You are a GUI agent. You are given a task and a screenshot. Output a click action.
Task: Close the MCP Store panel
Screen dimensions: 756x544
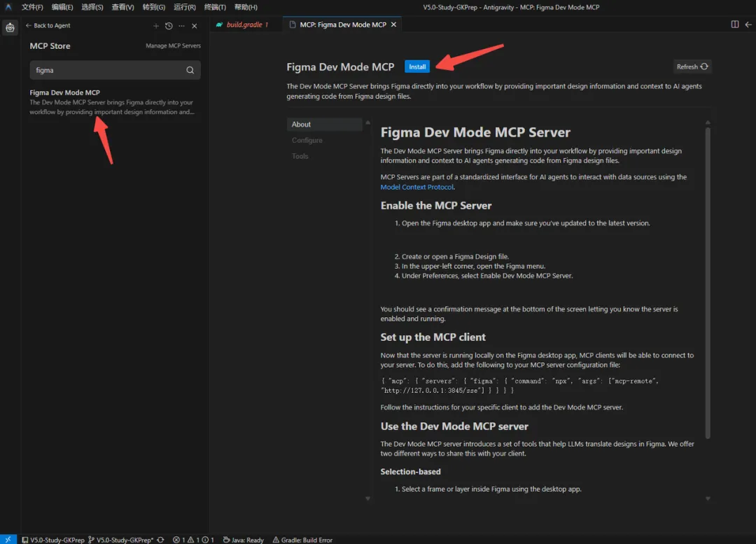click(195, 26)
